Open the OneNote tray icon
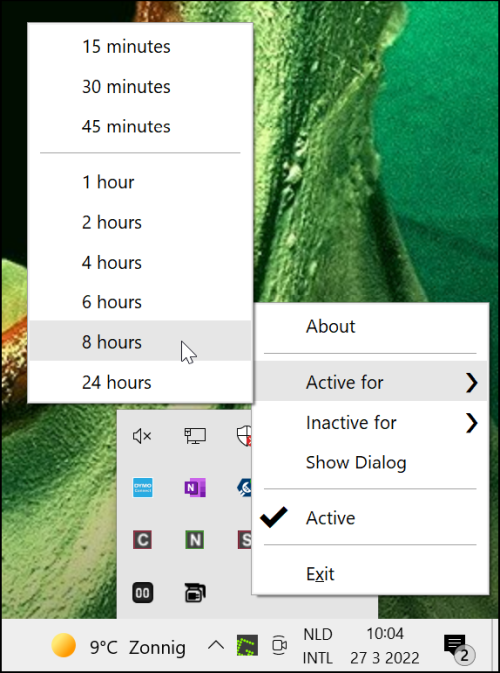 [195, 488]
